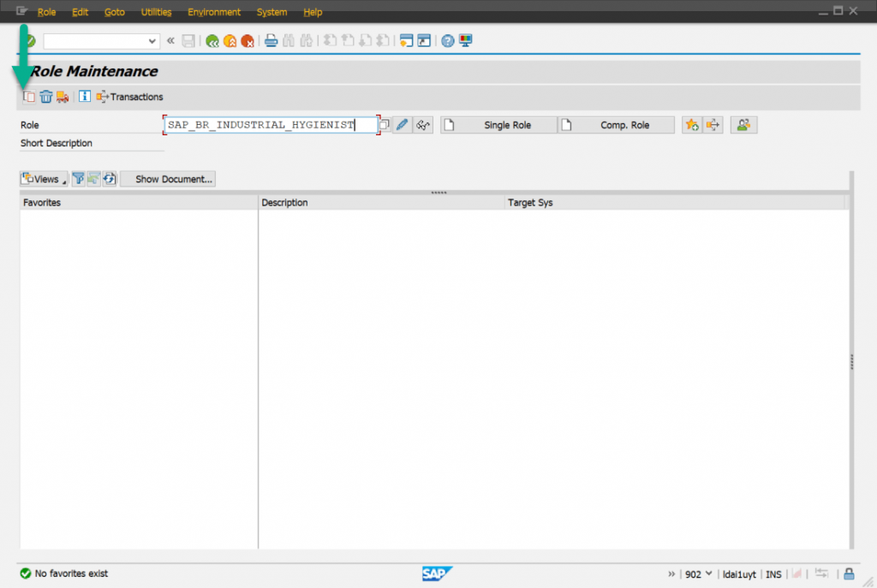
Task: Expand the status bar double chevron
Action: click(x=671, y=574)
